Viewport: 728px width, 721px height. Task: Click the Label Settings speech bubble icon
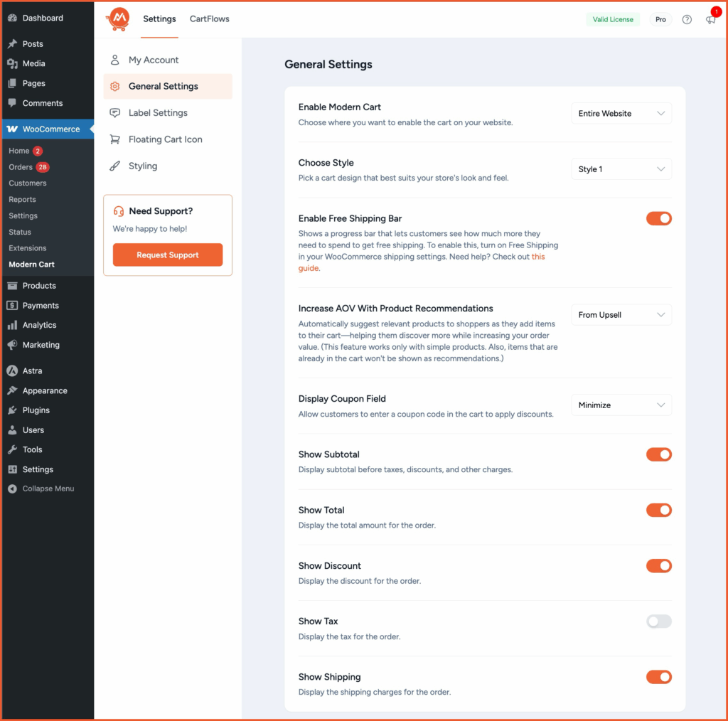click(x=114, y=113)
